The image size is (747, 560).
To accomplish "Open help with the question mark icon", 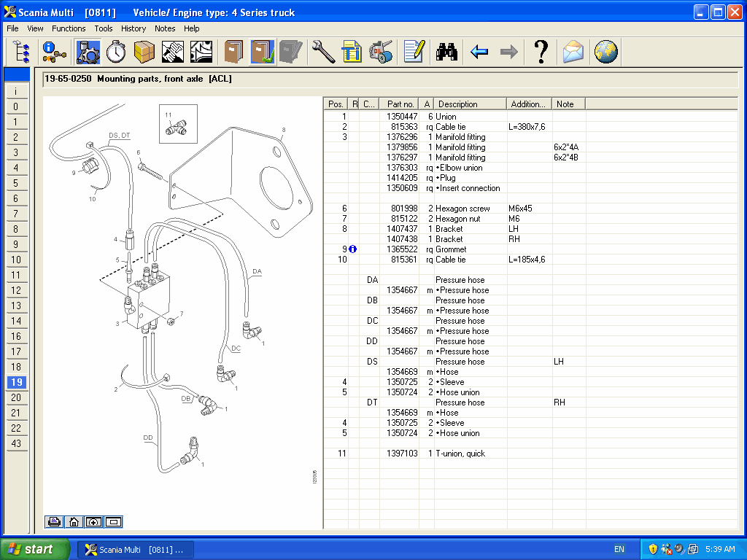I will [x=541, y=52].
